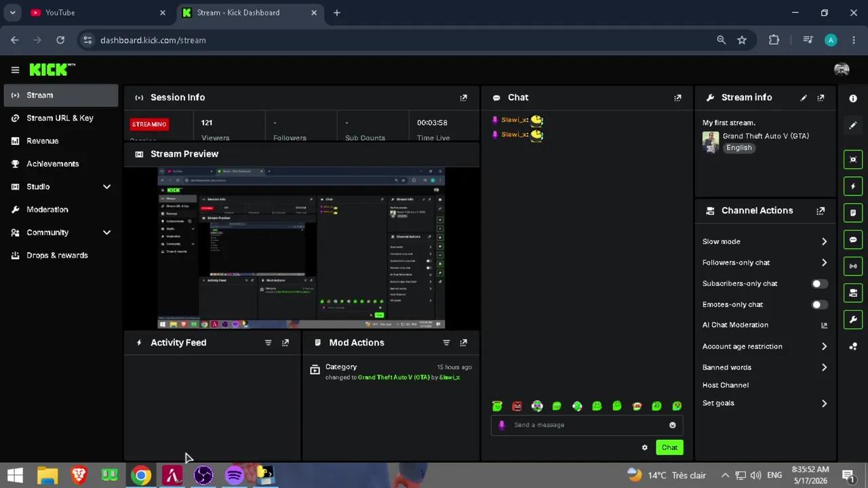Insert the red angry emote
868x488 pixels.
[517, 406]
